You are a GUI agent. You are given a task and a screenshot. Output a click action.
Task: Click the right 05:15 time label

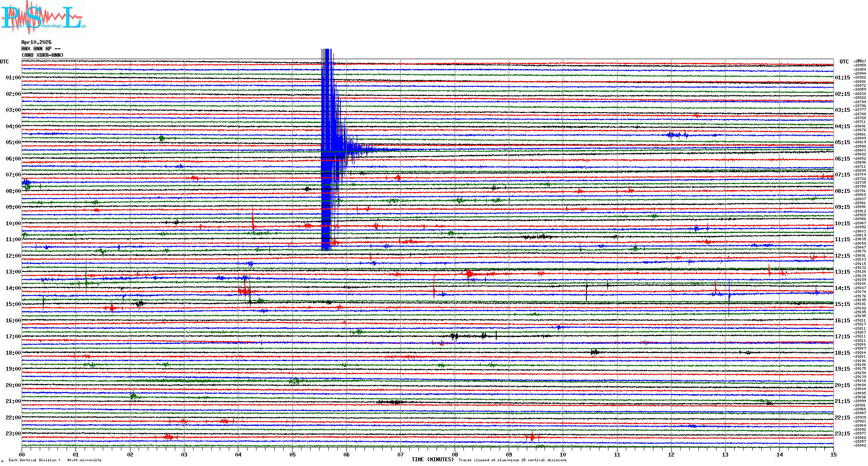[842, 142]
